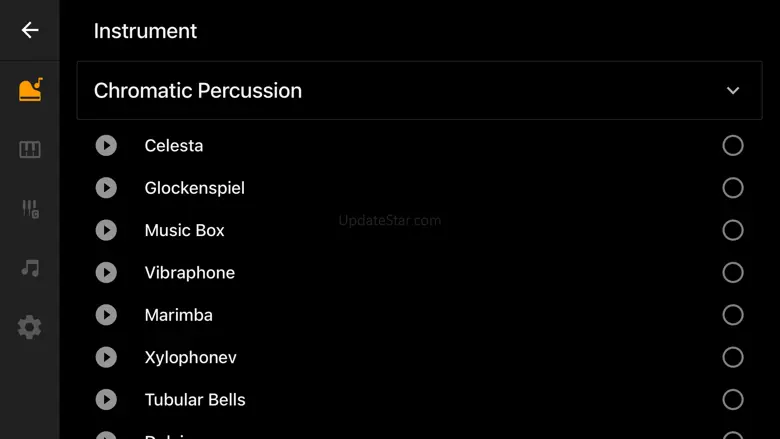Go back with the arrow icon
The width and height of the screenshot is (780, 439).
click(30, 30)
